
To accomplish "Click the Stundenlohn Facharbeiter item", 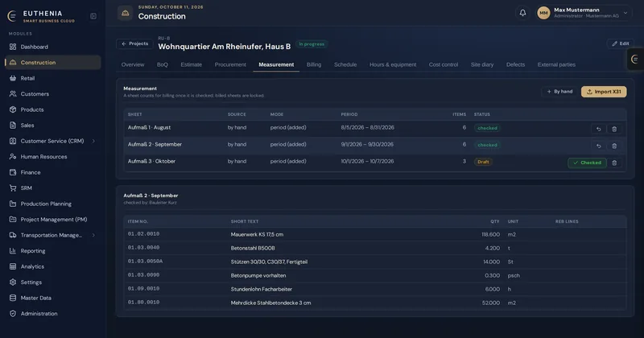I will coord(262,289).
